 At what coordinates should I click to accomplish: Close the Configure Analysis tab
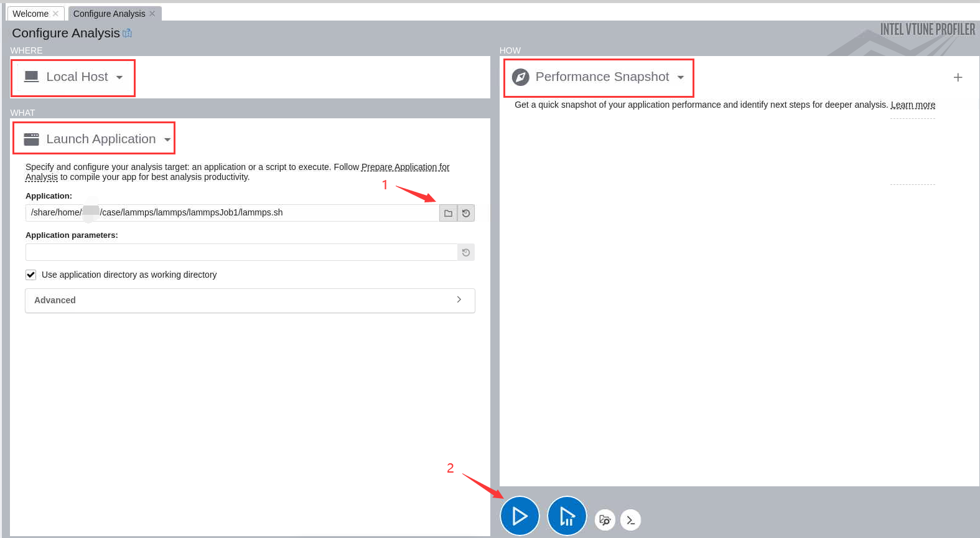[x=152, y=13]
